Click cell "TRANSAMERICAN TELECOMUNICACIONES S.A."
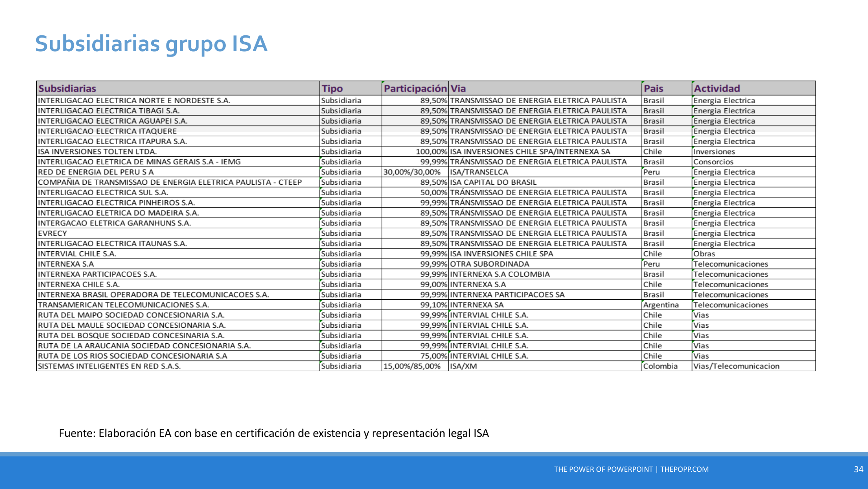Image resolution: width=868 pixels, height=489 pixels. pyautogui.click(x=178, y=305)
